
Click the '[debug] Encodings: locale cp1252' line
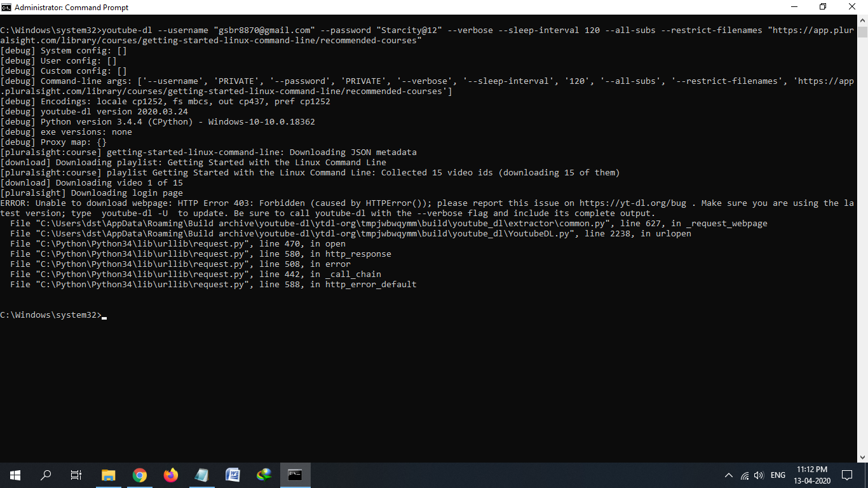coord(165,102)
